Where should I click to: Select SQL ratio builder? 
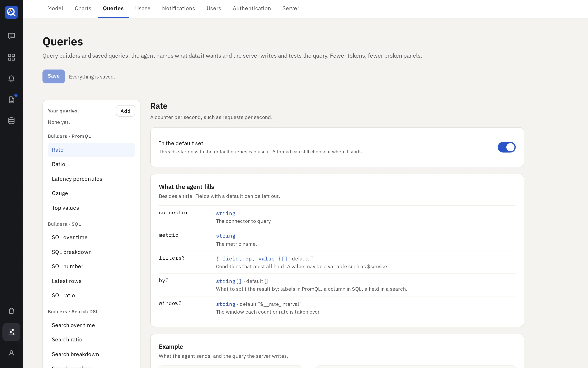point(91,295)
